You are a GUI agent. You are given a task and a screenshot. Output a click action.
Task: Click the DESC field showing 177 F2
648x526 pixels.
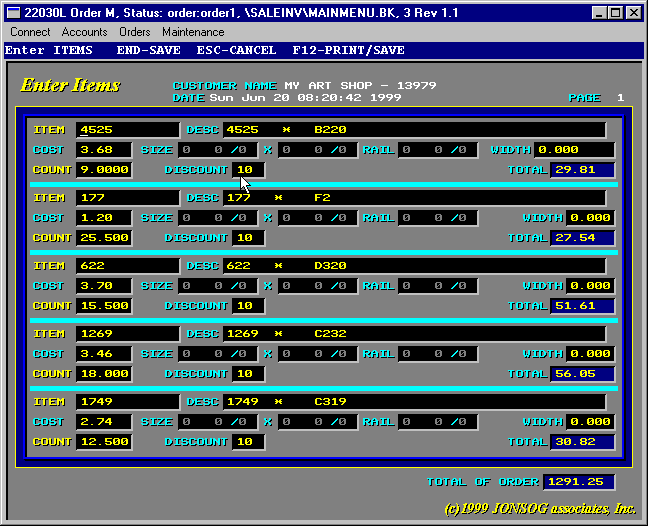(415, 198)
